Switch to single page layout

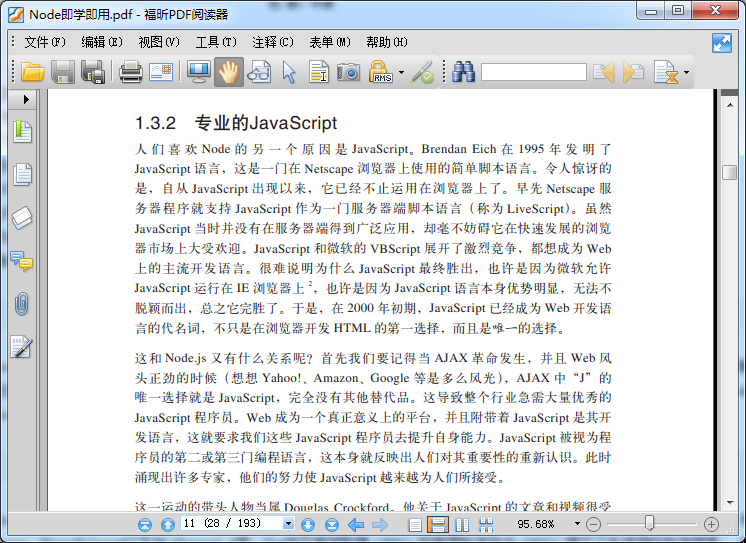coord(415,525)
